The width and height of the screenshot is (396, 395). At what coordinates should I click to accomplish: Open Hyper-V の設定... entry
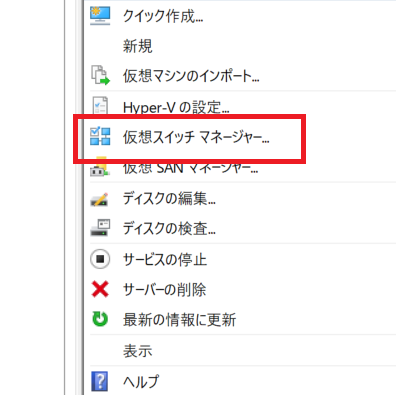tap(176, 107)
